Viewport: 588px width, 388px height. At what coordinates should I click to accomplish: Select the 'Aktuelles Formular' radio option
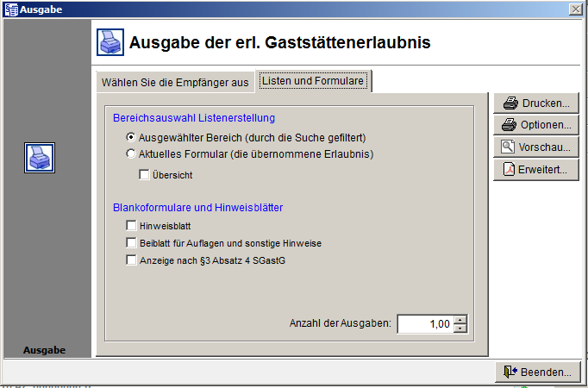coord(131,154)
